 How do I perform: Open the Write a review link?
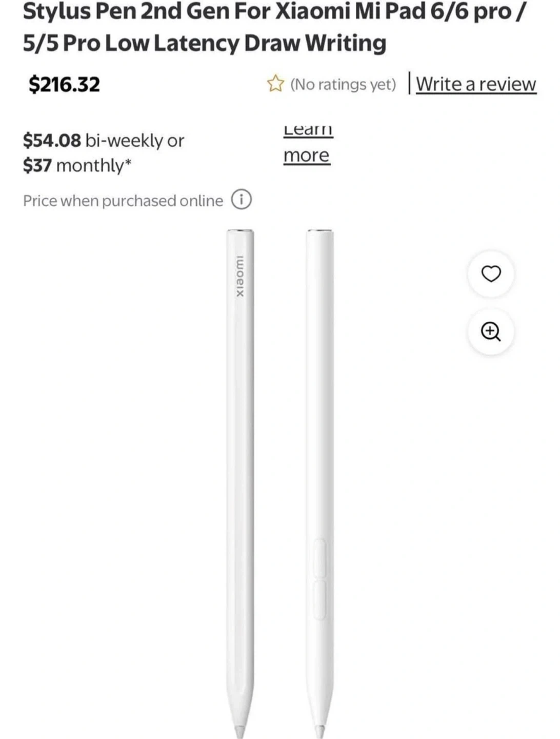[475, 84]
